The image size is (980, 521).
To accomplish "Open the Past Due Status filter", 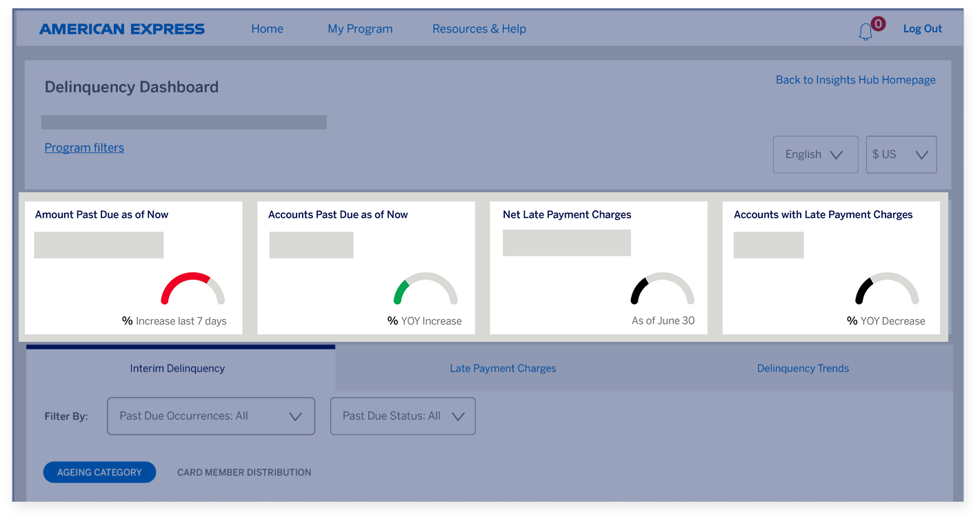I will pos(403,416).
